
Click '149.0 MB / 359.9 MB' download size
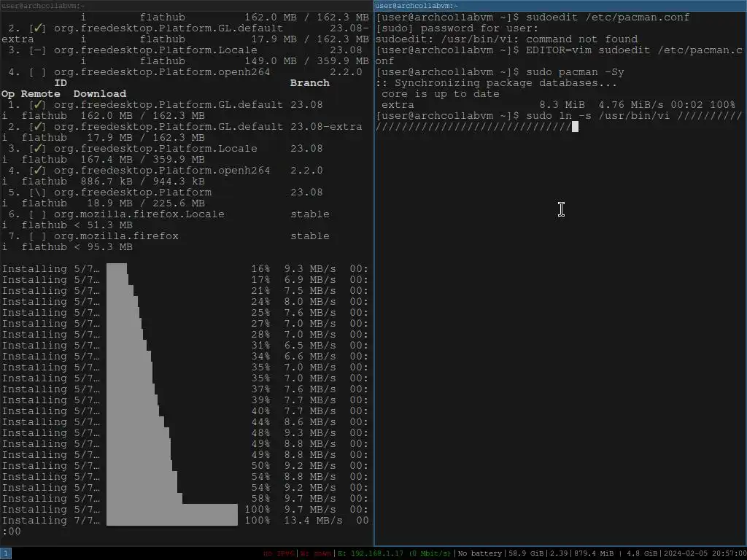[x=306, y=61]
